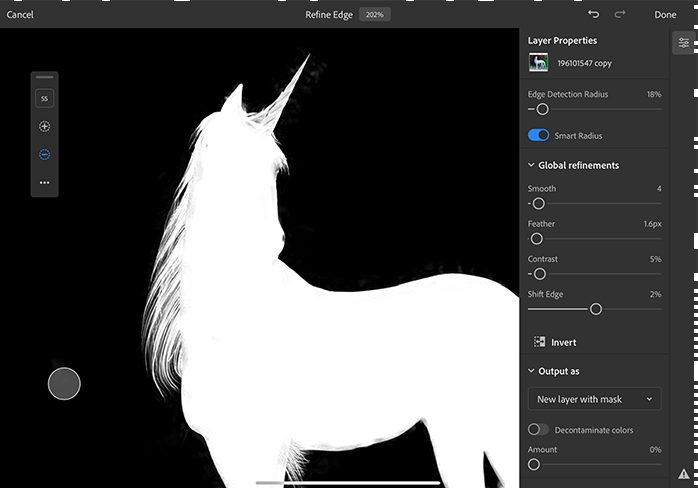The width and height of the screenshot is (698, 488).
Task: Click the 196101547 copy layer thumbnail
Action: click(x=539, y=63)
